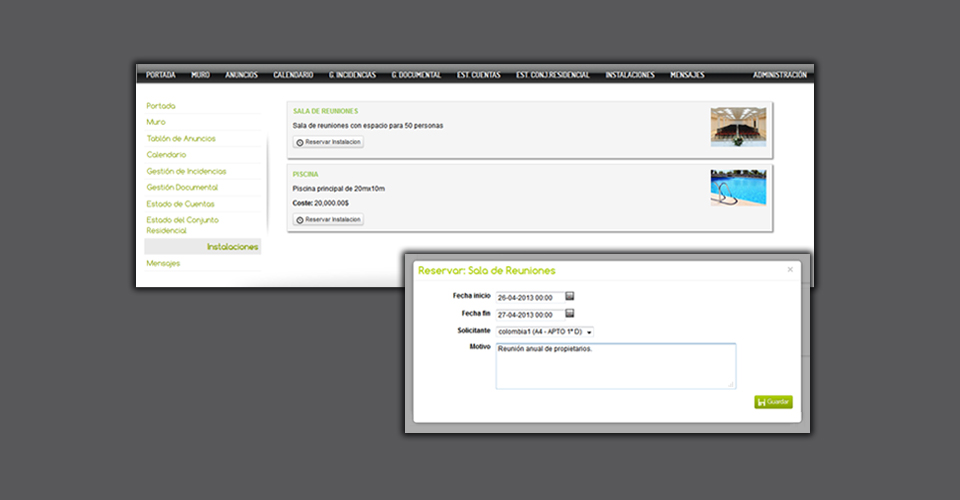Screen dimensions: 960x500
Task: Open Calendario in the sidebar
Action: click(167, 155)
